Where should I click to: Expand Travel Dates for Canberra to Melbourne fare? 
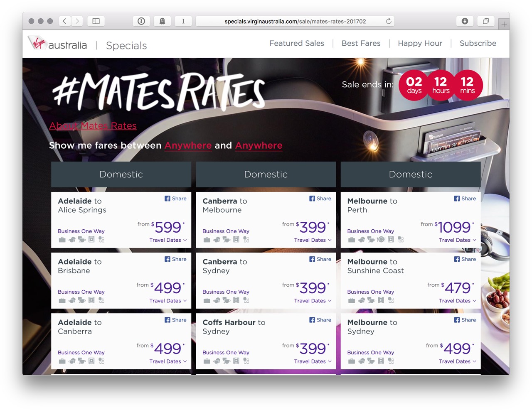pos(313,240)
